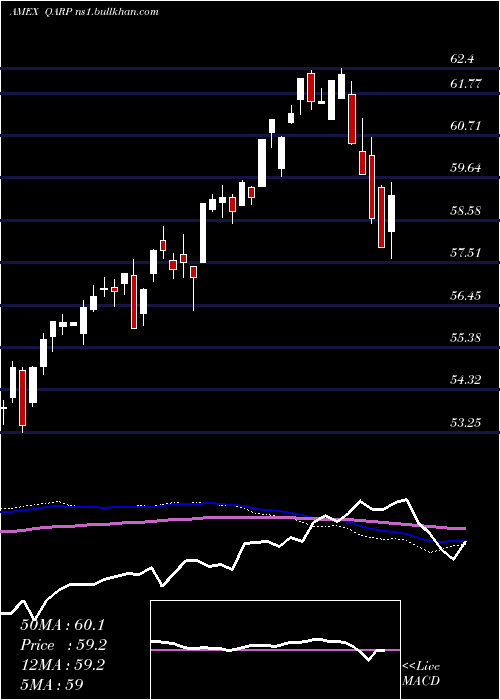The width and height of the screenshot is (500, 700).
Task: Click the 53.25 price level label
Action: (x=466, y=422)
